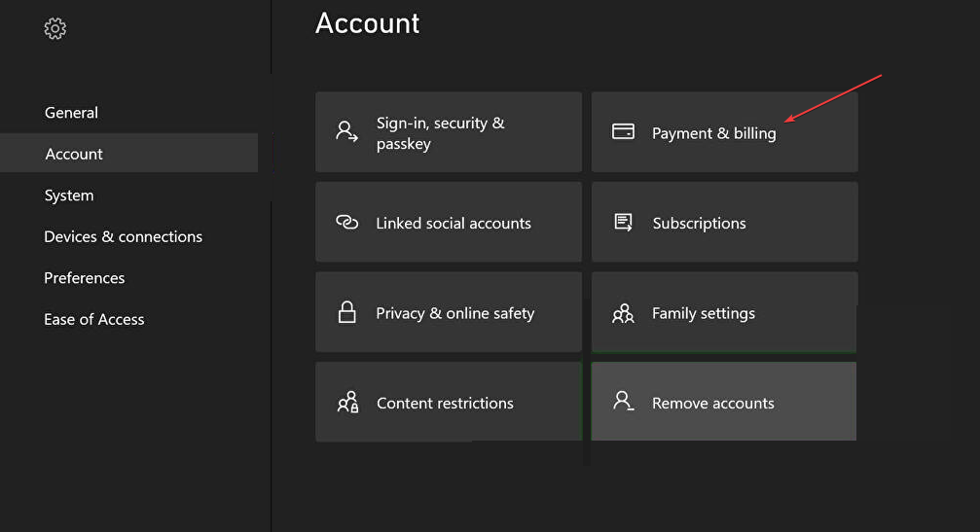
Task: Open the Linked social accounts tile
Action: (449, 223)
